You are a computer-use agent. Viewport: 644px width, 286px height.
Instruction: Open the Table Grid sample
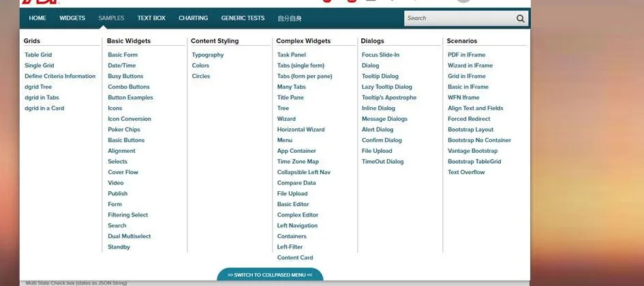[x=38, y=55]
